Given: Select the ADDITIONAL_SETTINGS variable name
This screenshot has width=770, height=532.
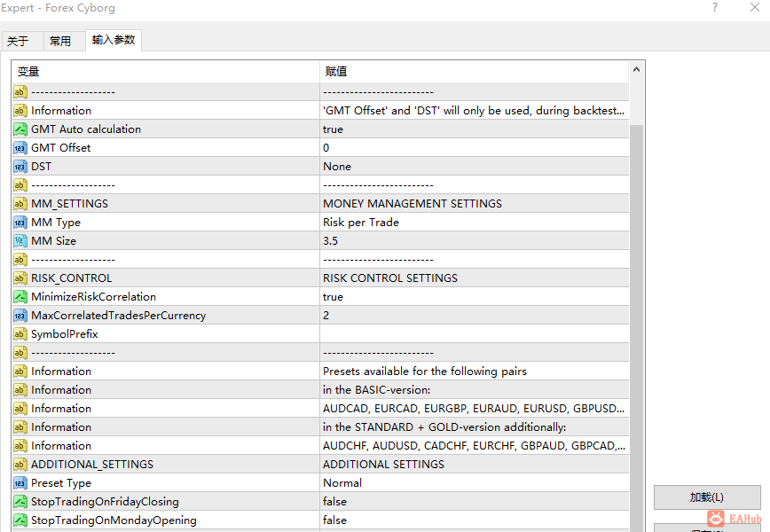Looking at the screenshot, I should pos(92,465).
